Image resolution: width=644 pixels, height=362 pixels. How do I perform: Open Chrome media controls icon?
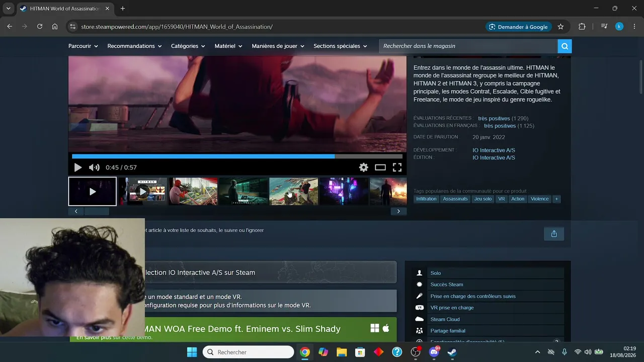604,27
